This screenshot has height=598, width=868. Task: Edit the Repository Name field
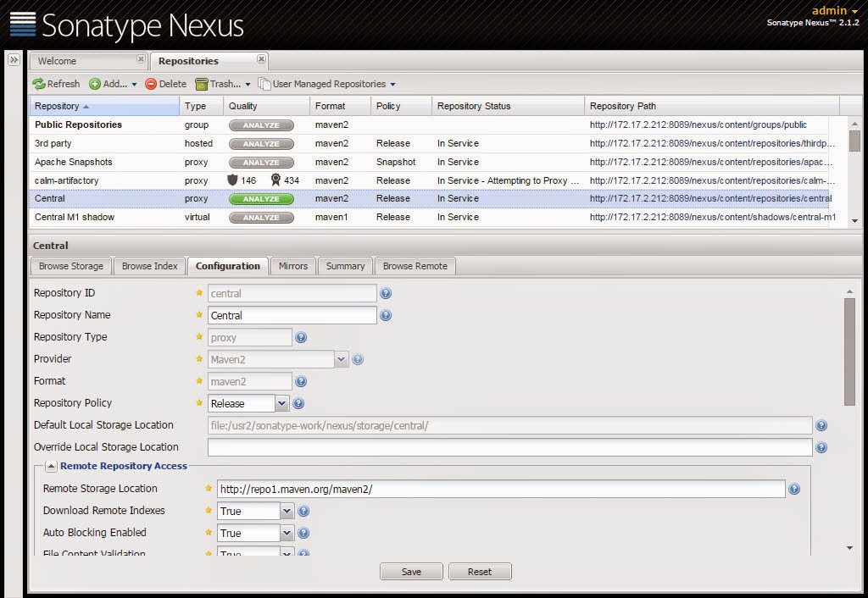292,315
